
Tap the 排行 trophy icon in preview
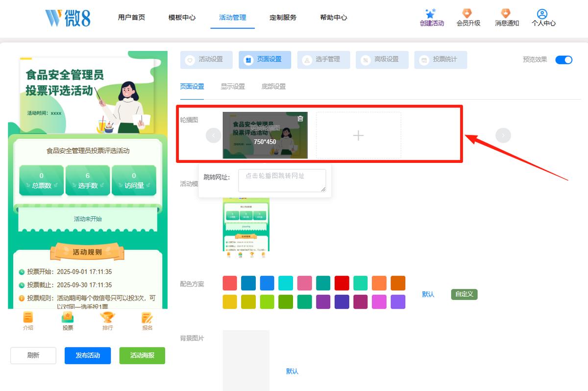click(x=107, y=317)
